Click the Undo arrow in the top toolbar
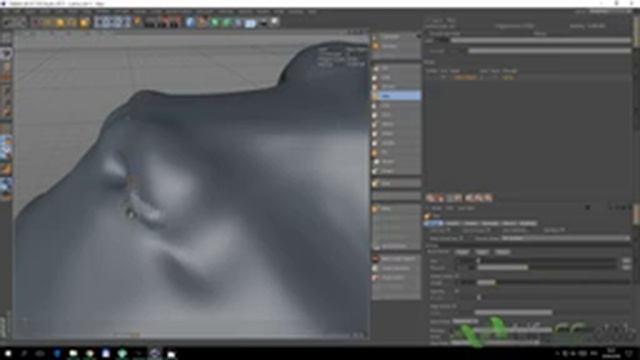 (7, 22)
